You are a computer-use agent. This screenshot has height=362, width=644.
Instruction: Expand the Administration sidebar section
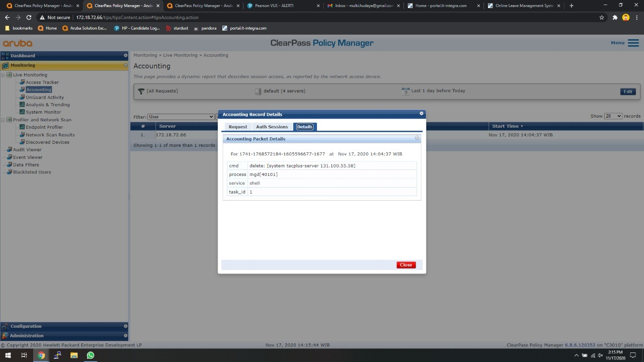pyautogui.click(x=64, y=335)
